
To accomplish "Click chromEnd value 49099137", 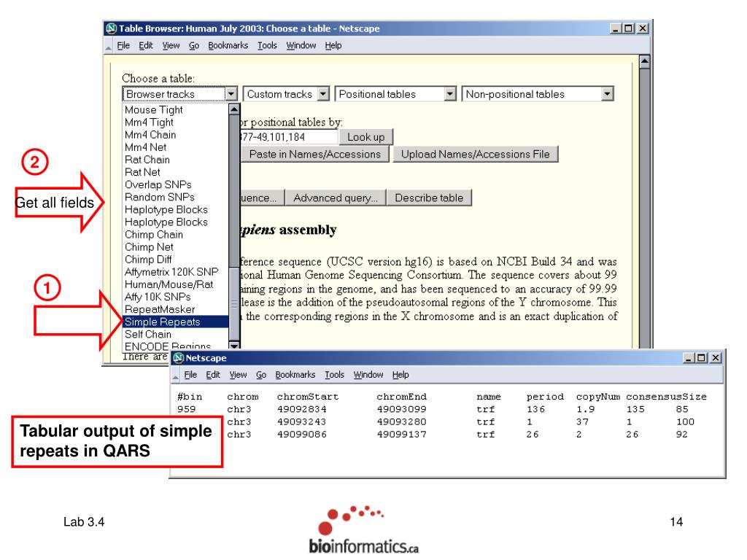I will (402, 435).
